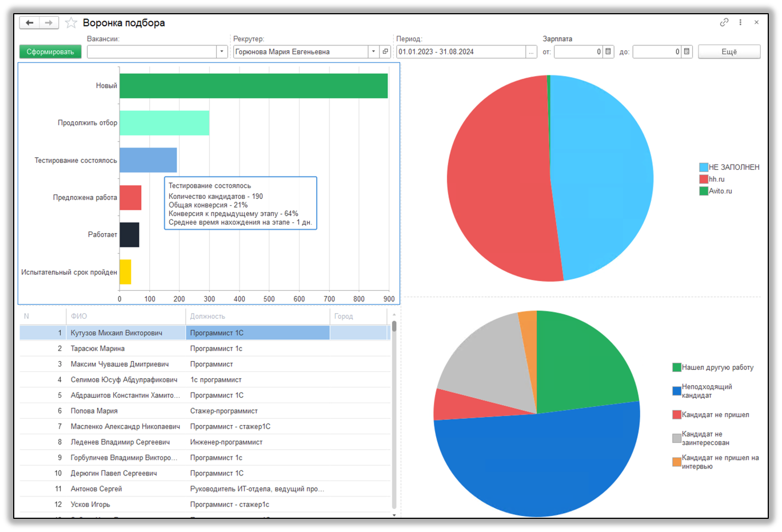
Task: Select the yellow Испытательный срок пройден bar
Action: [x=125, y=272]
